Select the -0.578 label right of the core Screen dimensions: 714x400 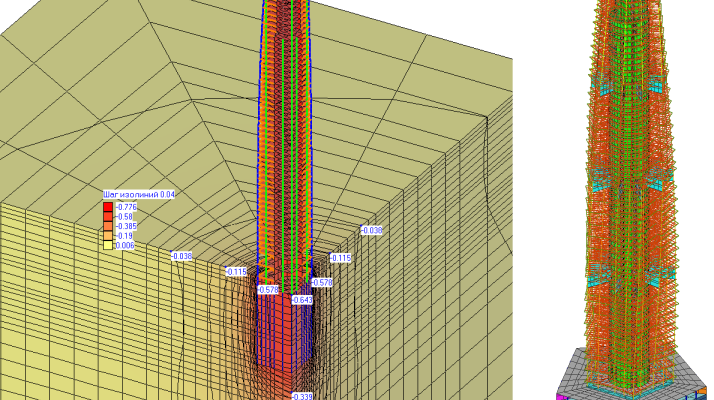[322, 283]
